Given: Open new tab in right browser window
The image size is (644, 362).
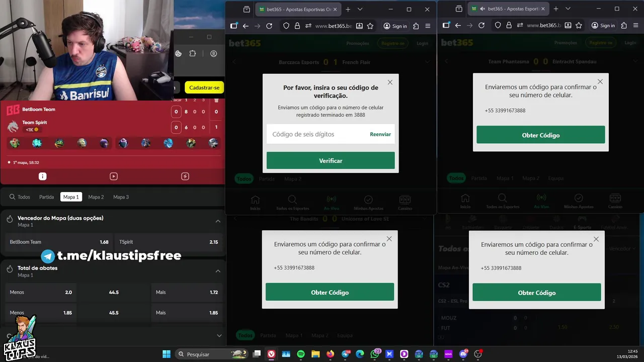Looking at the screenshot, I should [556, 9].
